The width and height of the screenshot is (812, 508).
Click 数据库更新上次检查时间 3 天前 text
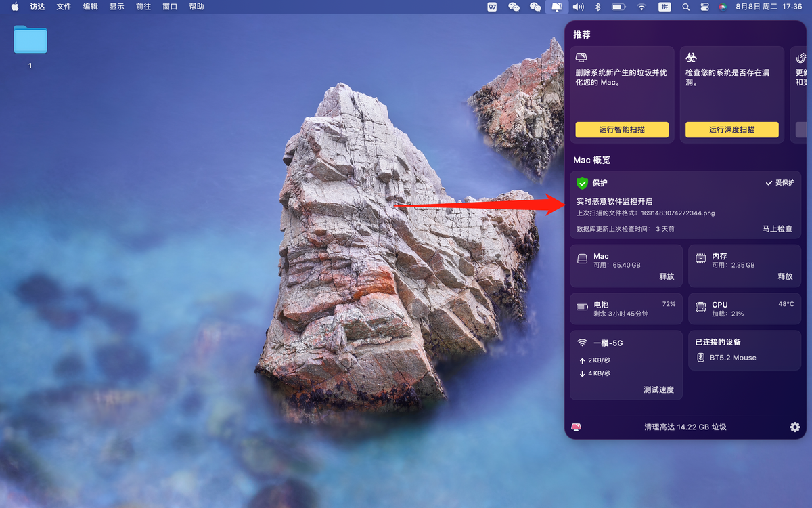(625, 229)
